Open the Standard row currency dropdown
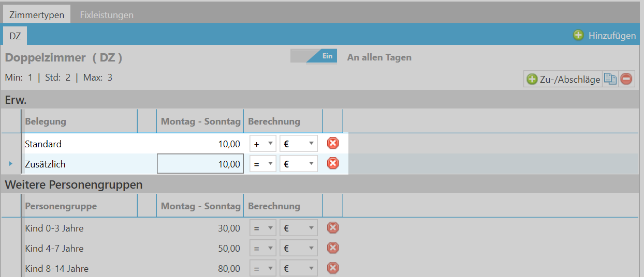The image size is (644, 277). (x=299, y=144)
